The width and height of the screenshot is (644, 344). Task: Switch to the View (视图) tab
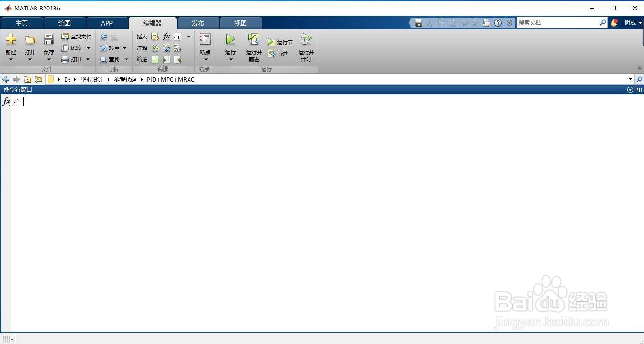tap(241, 23)
